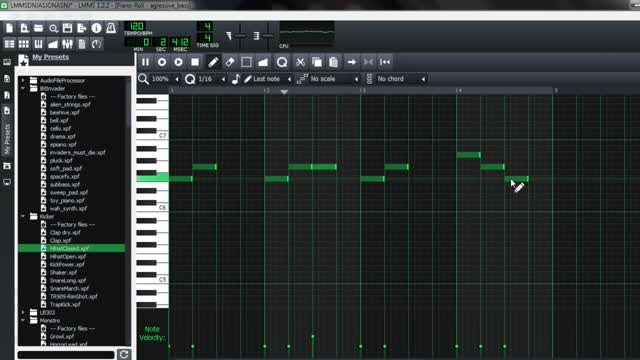The height and width of the screenshot is (360, 640).
Task: Open the No chord dropdown
Action: tap(401, 79)
